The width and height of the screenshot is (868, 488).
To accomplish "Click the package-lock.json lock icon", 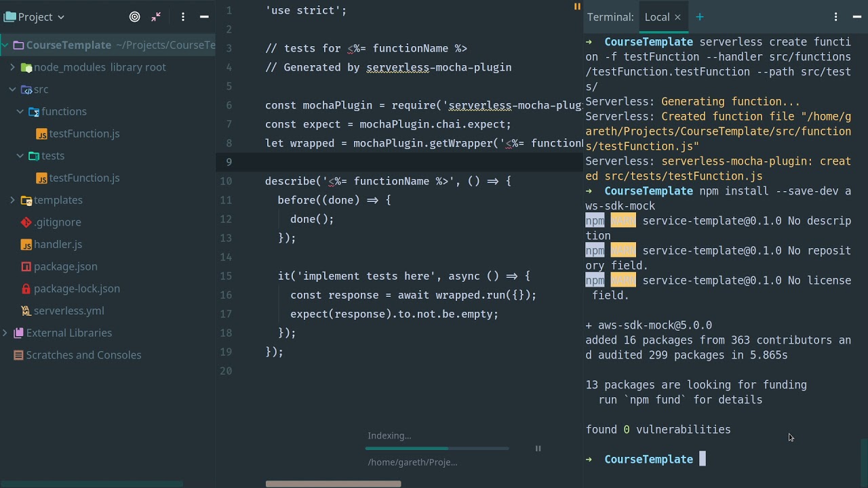I will pos(26,289).
